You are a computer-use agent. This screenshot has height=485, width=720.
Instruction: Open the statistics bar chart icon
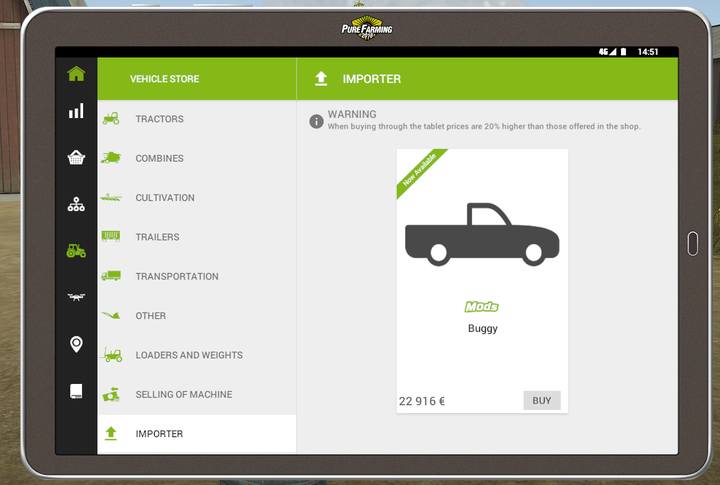[76, 111]
